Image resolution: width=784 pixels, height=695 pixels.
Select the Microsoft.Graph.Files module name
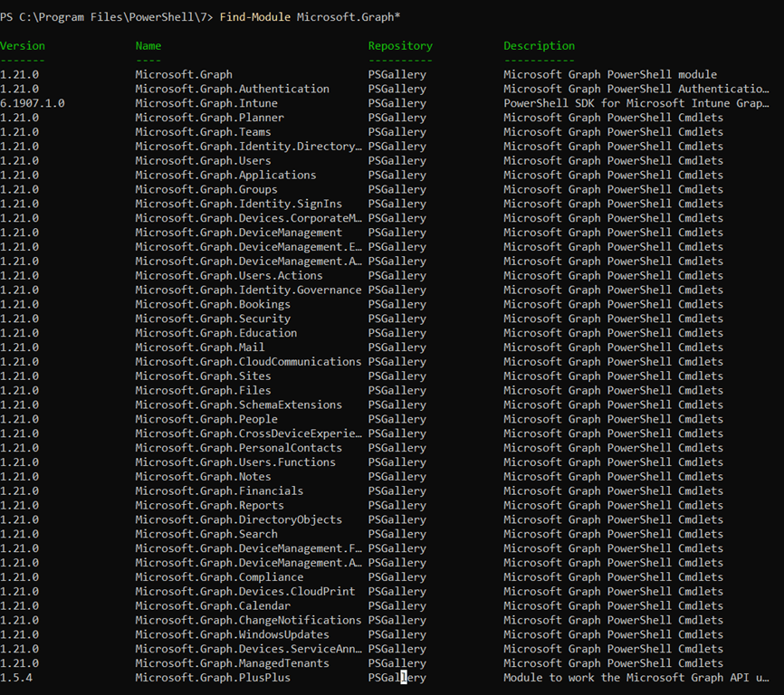[x=203, y=391]
